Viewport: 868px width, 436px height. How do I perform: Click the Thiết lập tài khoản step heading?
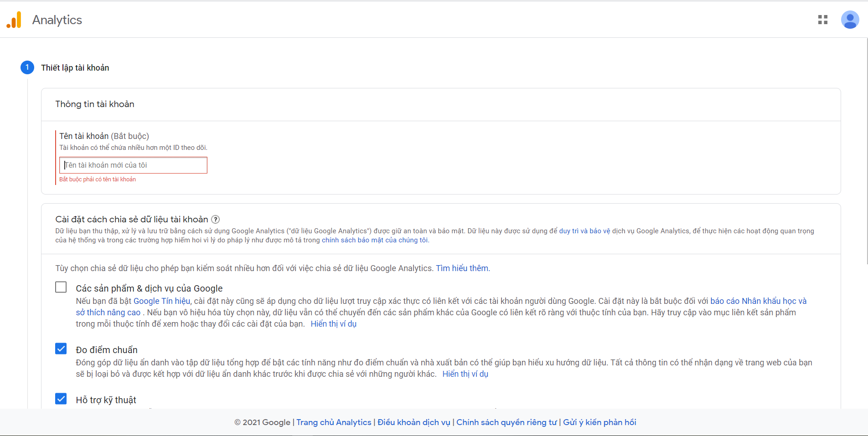[75, 68]
